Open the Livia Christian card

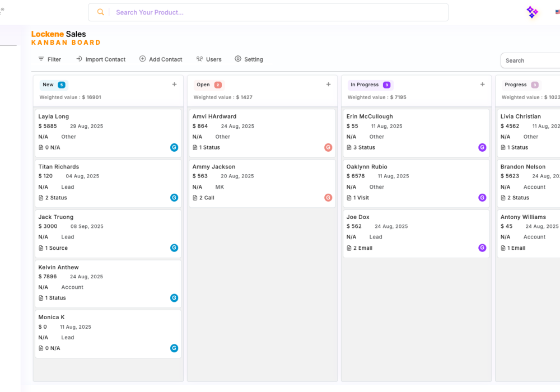pyautogui.click(x=529, y=133)
